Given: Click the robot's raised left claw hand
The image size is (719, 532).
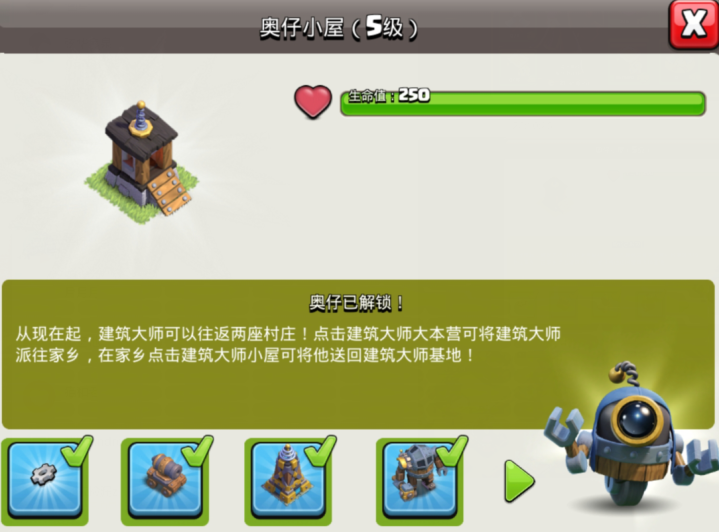Looking at the screenshot, I should (564, 422).
